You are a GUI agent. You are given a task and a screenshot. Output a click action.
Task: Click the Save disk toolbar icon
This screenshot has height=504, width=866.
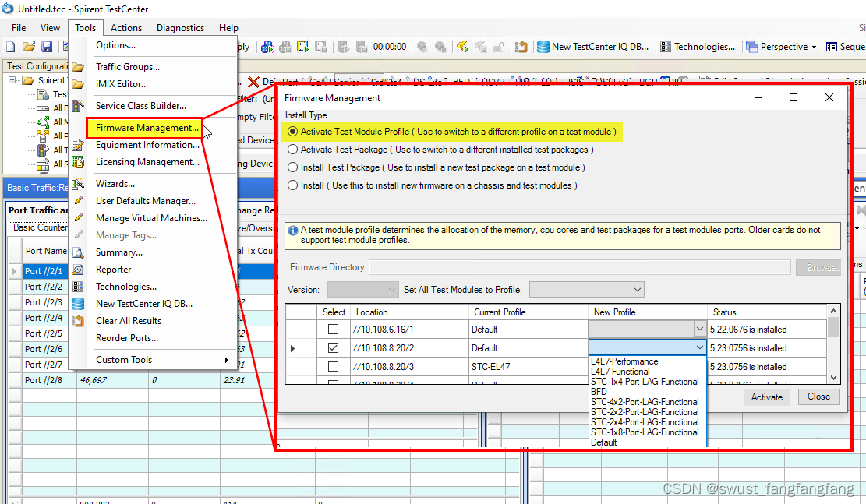click(47, 47)
